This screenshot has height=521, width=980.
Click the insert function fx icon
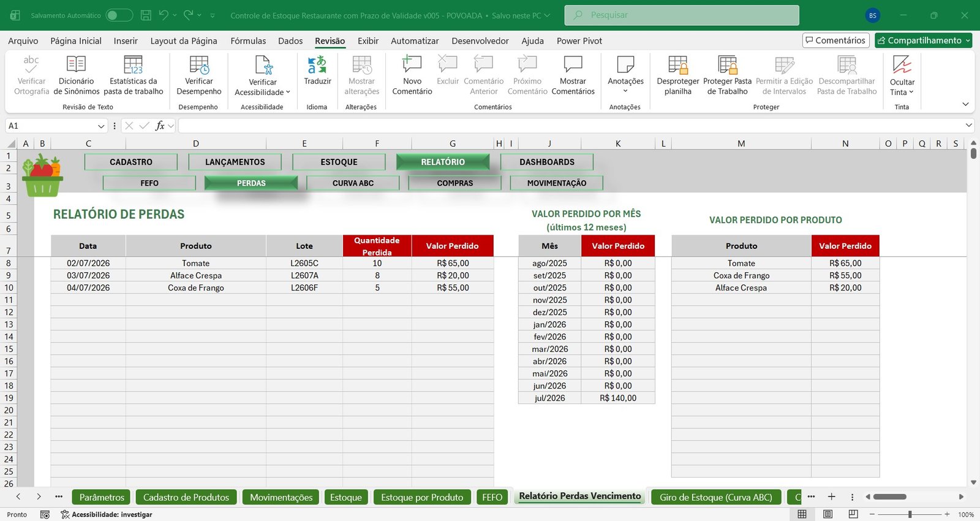tap(160, 126)
